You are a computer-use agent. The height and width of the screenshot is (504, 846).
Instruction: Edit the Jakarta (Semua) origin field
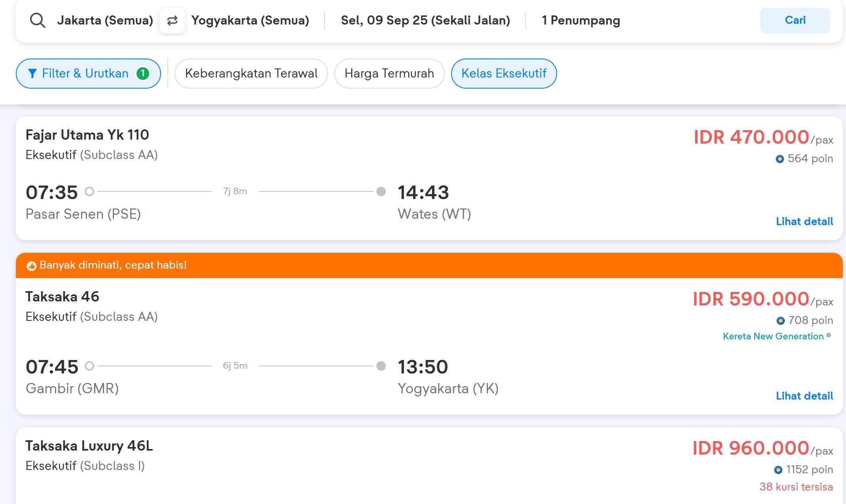tap(105, 21)
